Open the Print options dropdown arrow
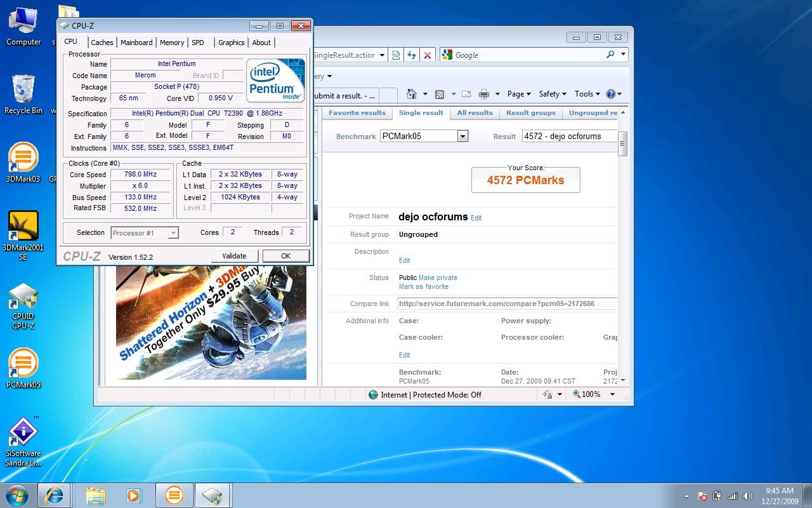The height and width of the screenshot is (508, 812). [x=498, y=94]
